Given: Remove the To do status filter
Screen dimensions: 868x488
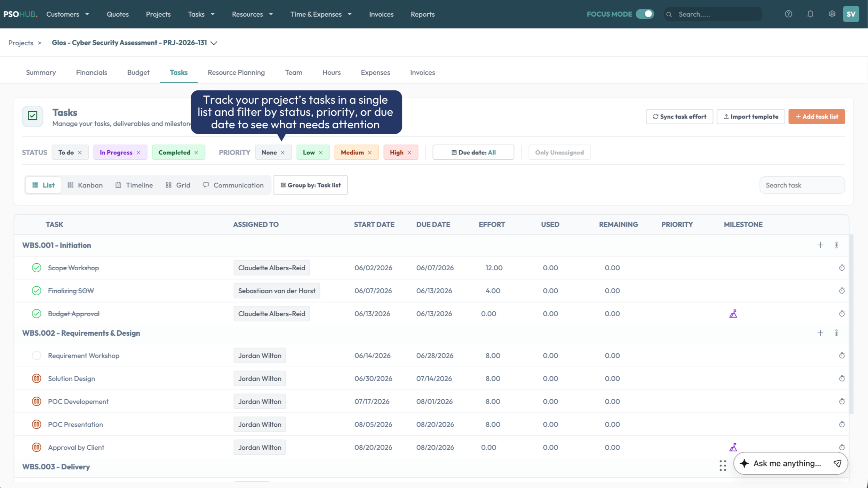Looking at the screenshot, I should coord(80,152).
